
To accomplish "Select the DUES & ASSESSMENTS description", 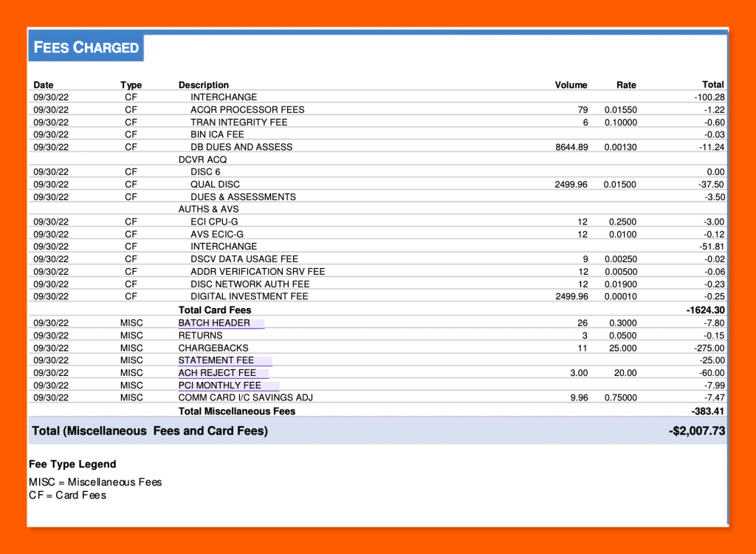I will [x=243, y=197].
